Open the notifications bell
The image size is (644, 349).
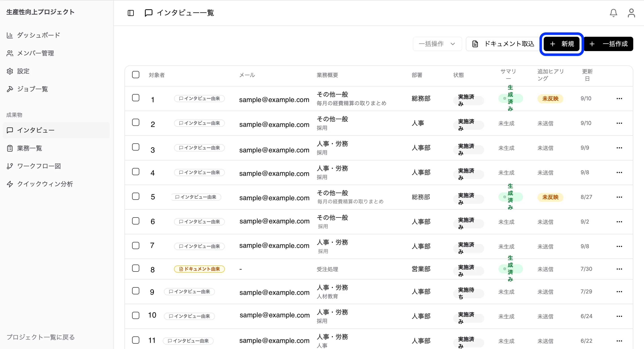coord(613,13)
